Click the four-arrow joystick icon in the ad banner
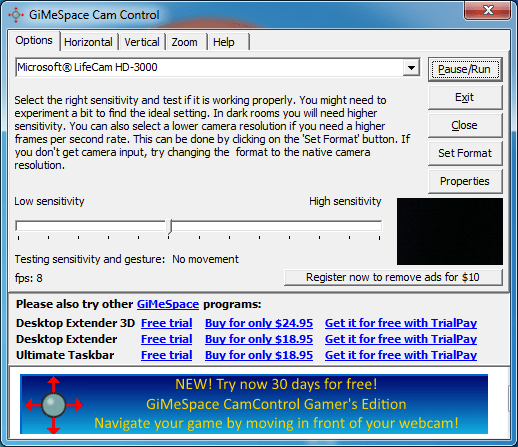518x447 pixels. 54,405
